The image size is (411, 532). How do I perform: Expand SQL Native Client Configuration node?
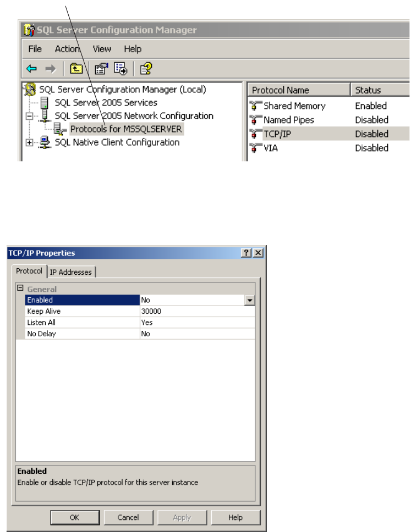tap(30, 142)
